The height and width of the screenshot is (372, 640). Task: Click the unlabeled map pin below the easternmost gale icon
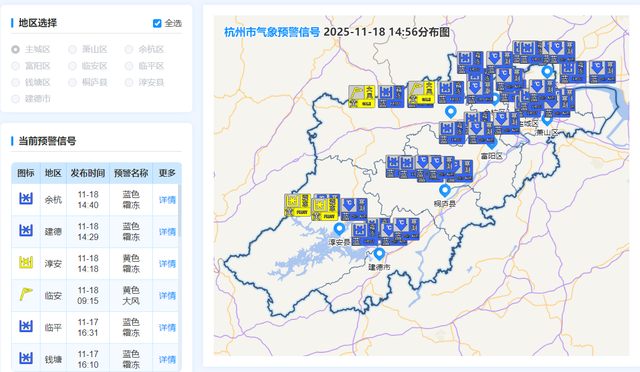click(x=451, y=112)
